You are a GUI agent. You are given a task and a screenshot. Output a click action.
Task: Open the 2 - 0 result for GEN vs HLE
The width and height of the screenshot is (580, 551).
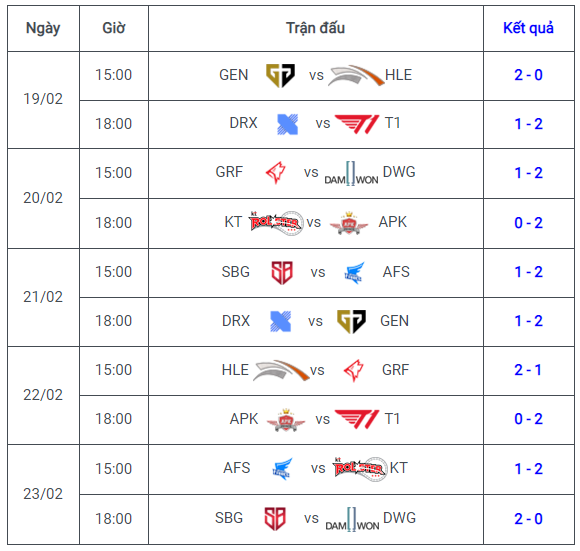(x=528, y=75)
